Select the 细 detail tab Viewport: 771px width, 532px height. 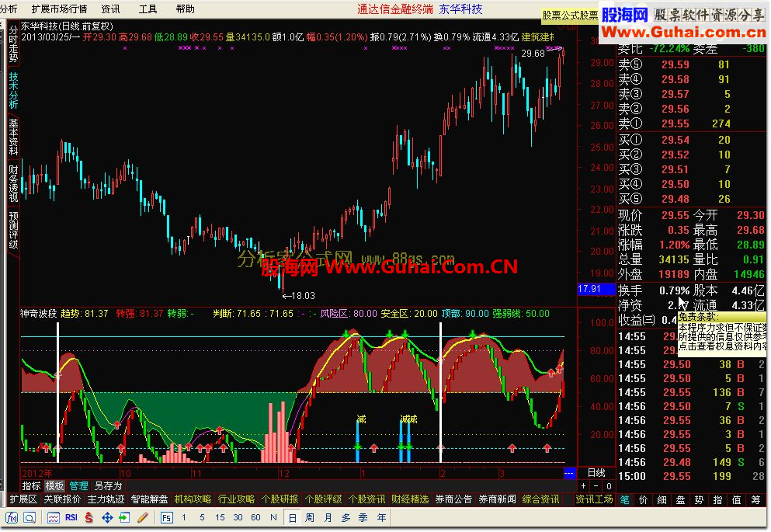(x=662, y=499)
